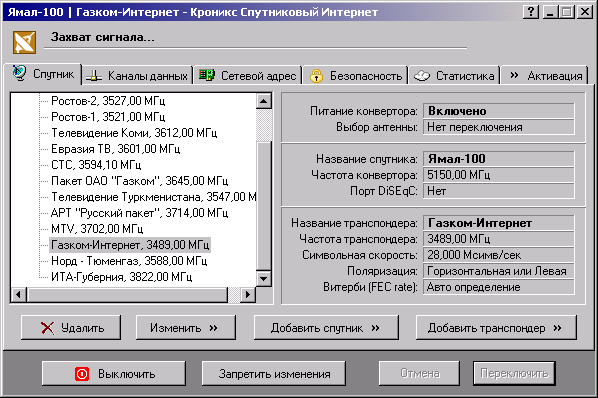Click the Отмена button

pyautogui.click(x=419, y=374)
